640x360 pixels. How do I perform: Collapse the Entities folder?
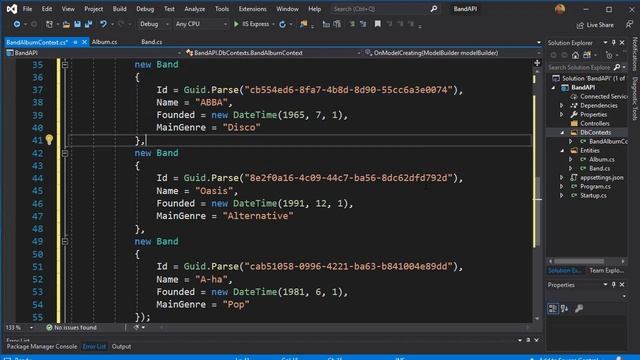[x=562, y=150]
